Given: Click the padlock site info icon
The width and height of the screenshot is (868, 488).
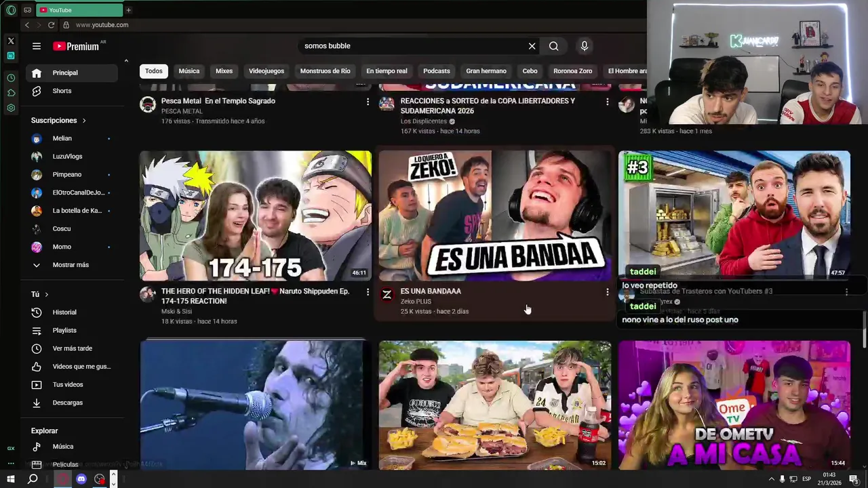Looking at the screenshot, I should tap(66, 25).
